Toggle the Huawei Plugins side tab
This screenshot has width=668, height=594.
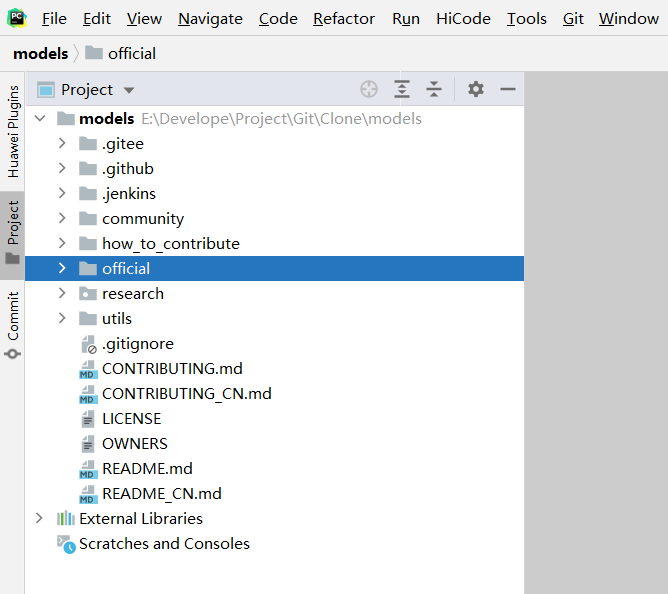click(x=13, y=131)
